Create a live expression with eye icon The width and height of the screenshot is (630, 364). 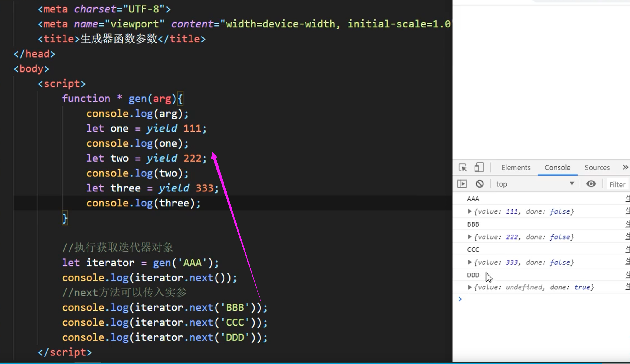(591, 184)
